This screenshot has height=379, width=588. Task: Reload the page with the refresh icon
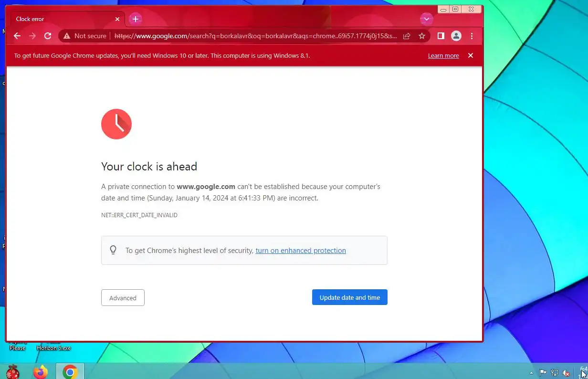pyautogui.click(x=48, y=36)
